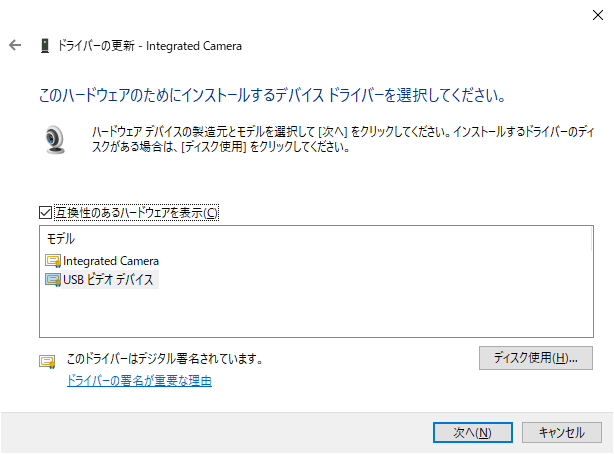This screenshot has width=614, height=454.
Task: Uncheck the 互換性のあるハードウェアを表示 checkbox
Action: (45, 213)
